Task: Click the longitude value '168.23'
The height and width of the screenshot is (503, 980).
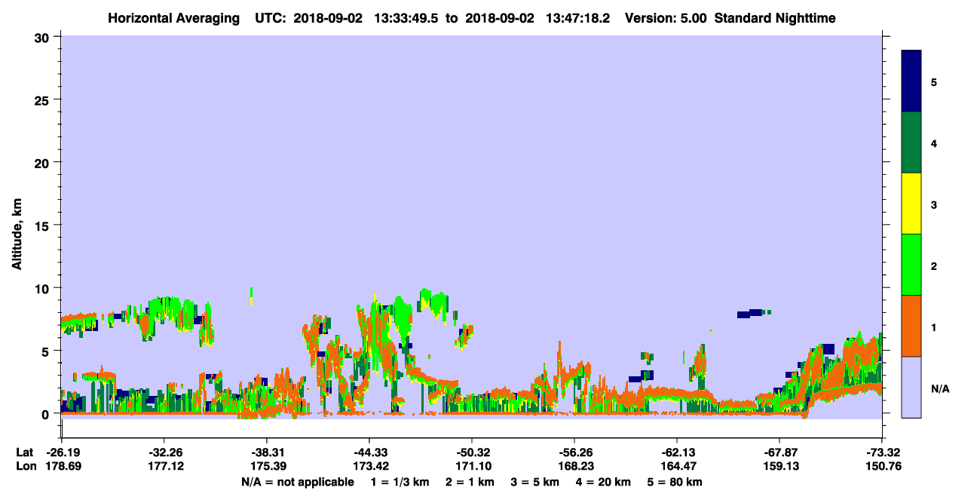Action: point(574,467)
